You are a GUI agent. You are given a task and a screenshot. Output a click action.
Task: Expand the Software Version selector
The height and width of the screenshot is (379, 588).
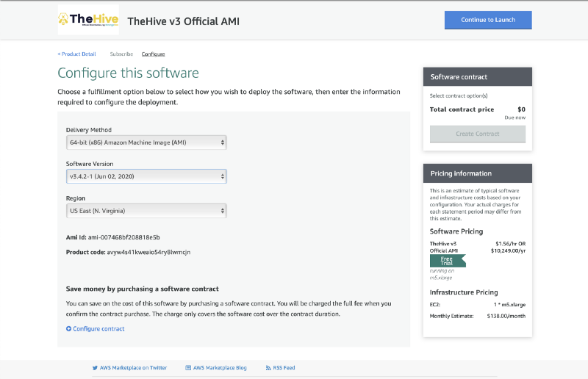pyautogui.click(x=146, y=176)
